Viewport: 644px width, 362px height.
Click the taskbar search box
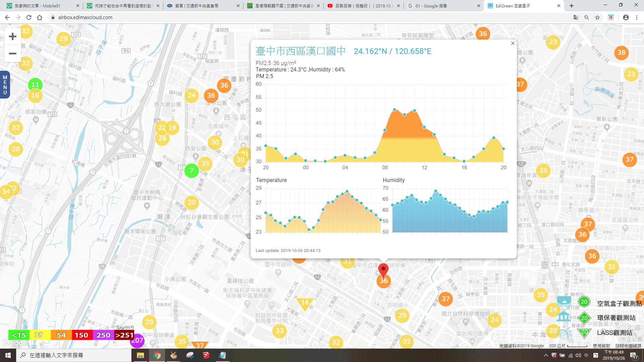(x=74, y=355)
